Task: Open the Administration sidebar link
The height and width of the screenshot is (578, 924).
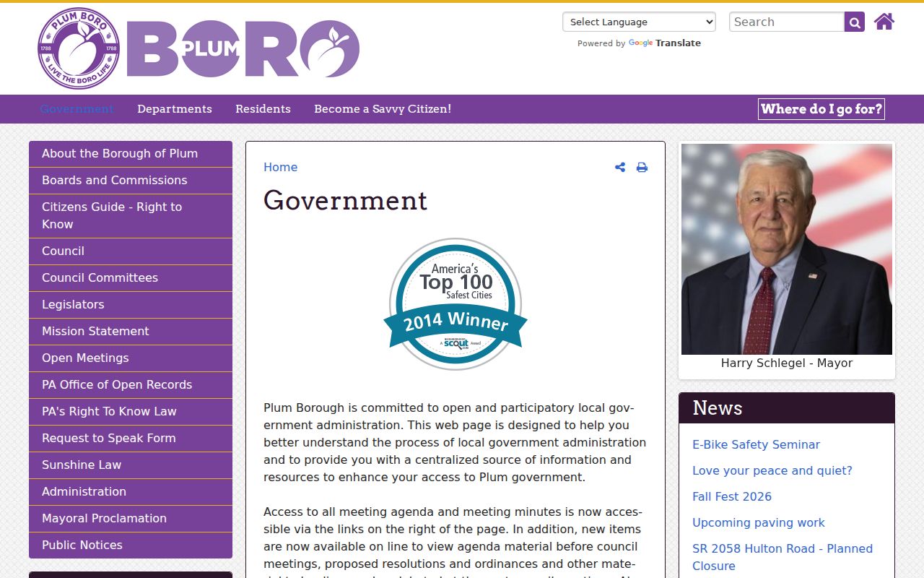Action: coord(131,492)
